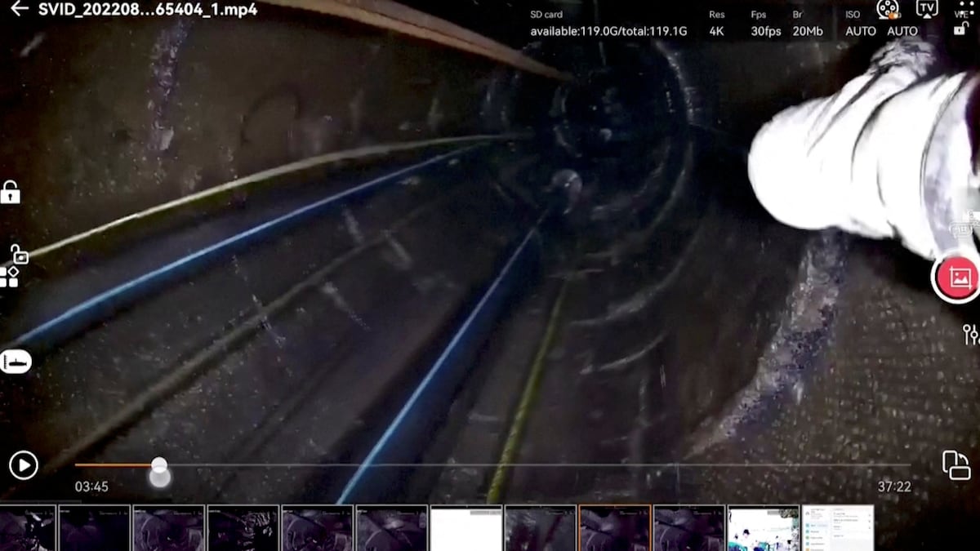Screen dimensions: 980x551
Task: Open the blank white thumbnail in filmstrip
Action: 465,527
